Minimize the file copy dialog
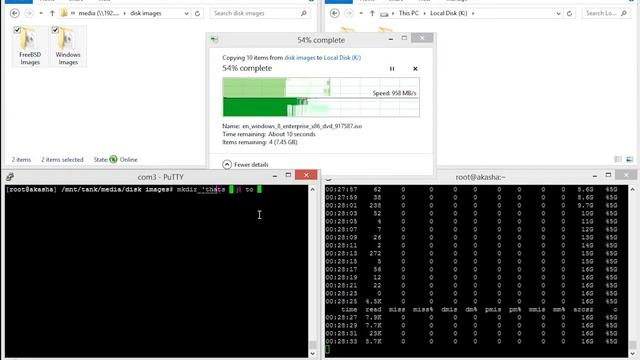The image size is (640, 360). [x=391, y=39]
